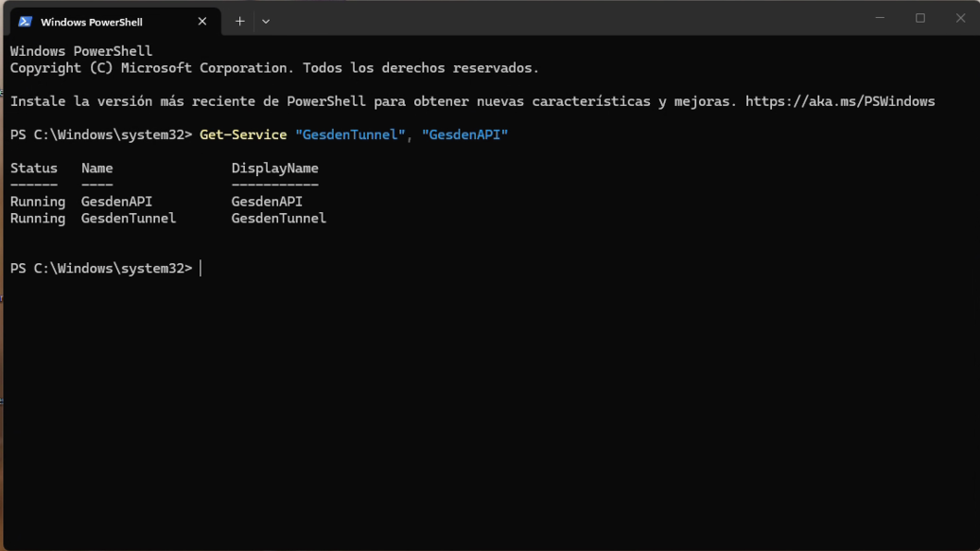Screen dimensions: 980x551
Task: Click Running status in GesdenAPI row
Action: (x=38, y=202)
